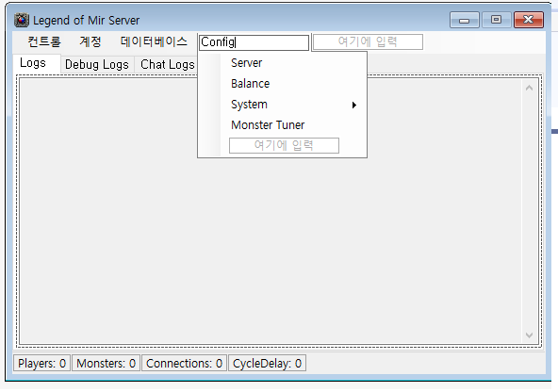Switch to the Logs tab
The height and width of the screenshot is (392, 558).
tap(33, 63)
